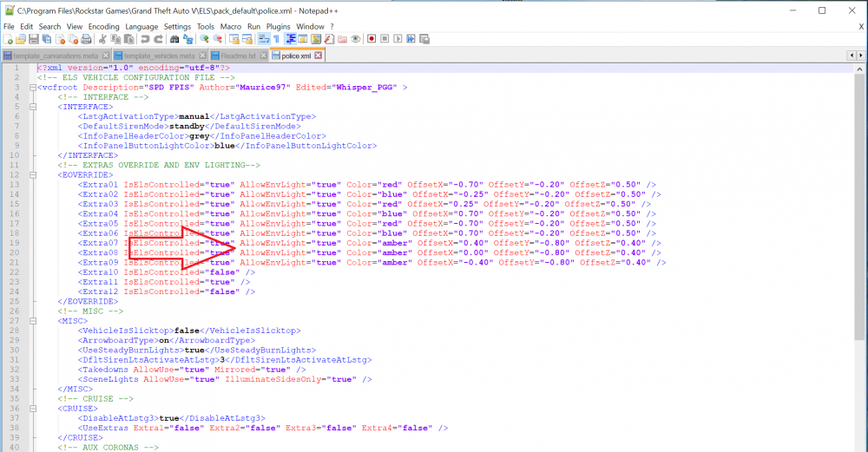
Task: Run macro multiple times icon
Action: [411, 39]
